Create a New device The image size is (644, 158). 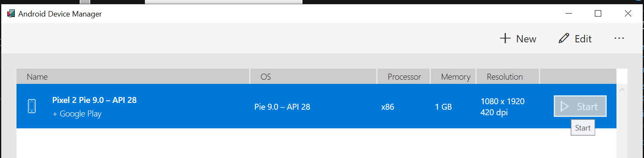pos(518,39)
